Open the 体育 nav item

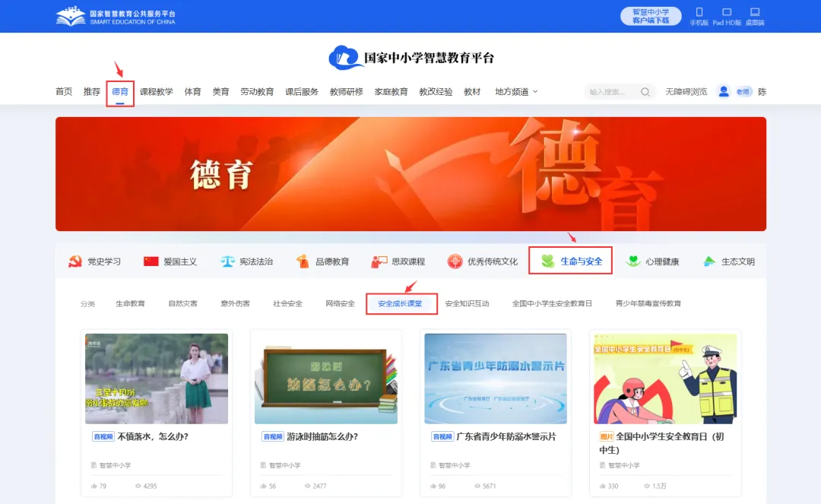click(x=192, y=91)
